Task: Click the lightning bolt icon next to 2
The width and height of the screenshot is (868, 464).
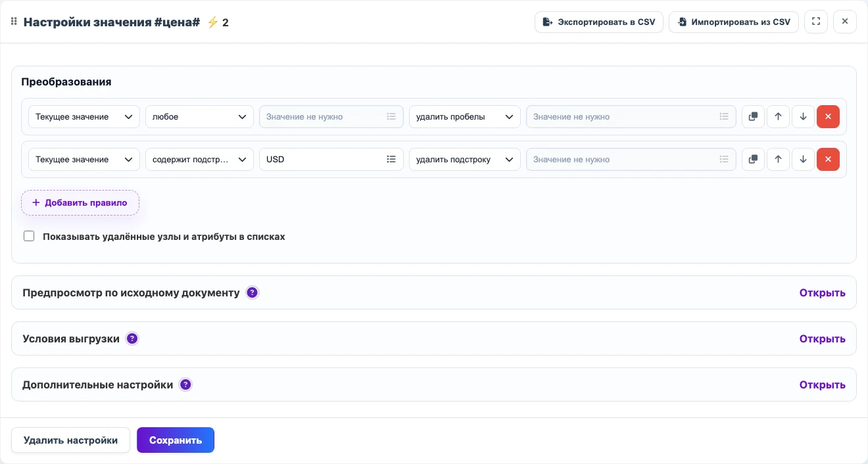Action: 212,22
